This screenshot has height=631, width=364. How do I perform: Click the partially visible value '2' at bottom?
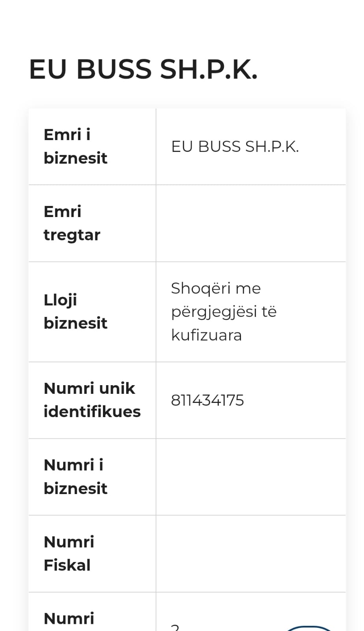coord(175,627)
